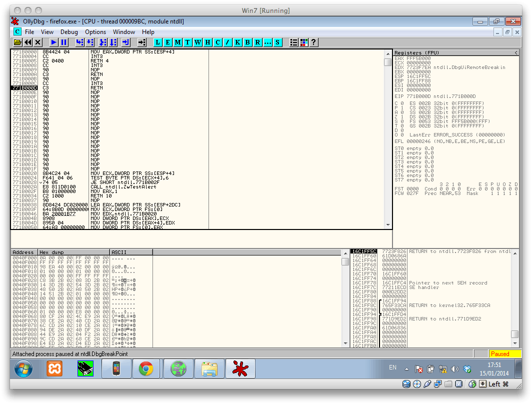532x404 pixels.
Task: Open the File menu
Action: coord(29,32)
